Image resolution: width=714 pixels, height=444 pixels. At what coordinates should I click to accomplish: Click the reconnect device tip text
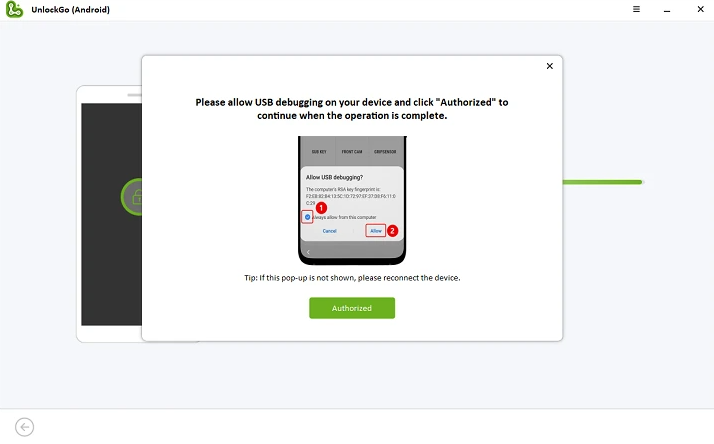tap(352, 278)
